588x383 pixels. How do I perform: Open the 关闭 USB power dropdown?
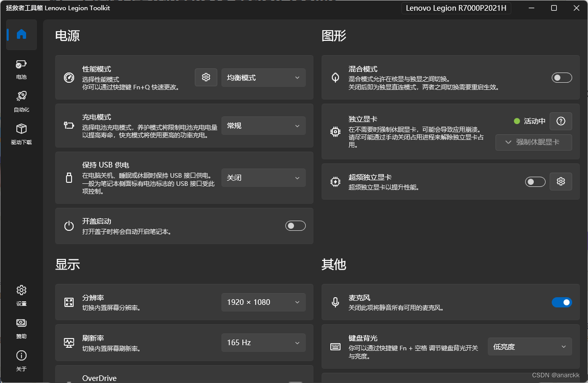click(x=263, y=178)
